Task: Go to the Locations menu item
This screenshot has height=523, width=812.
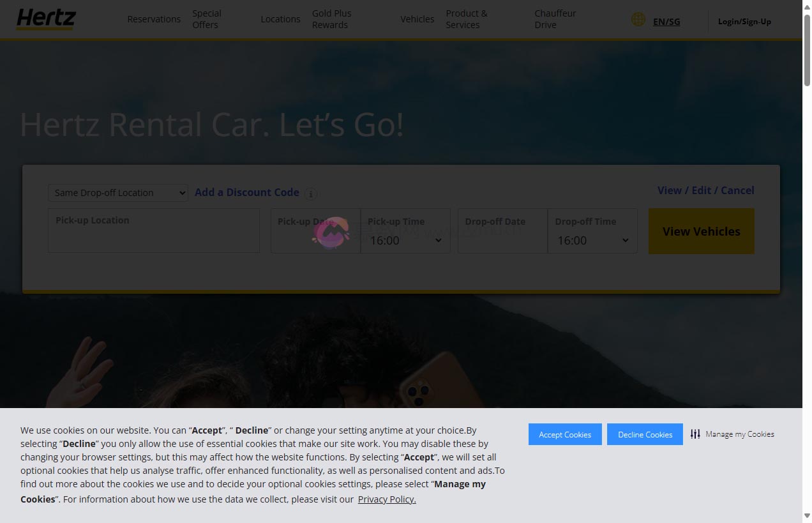Action: (x=280, y=19)
